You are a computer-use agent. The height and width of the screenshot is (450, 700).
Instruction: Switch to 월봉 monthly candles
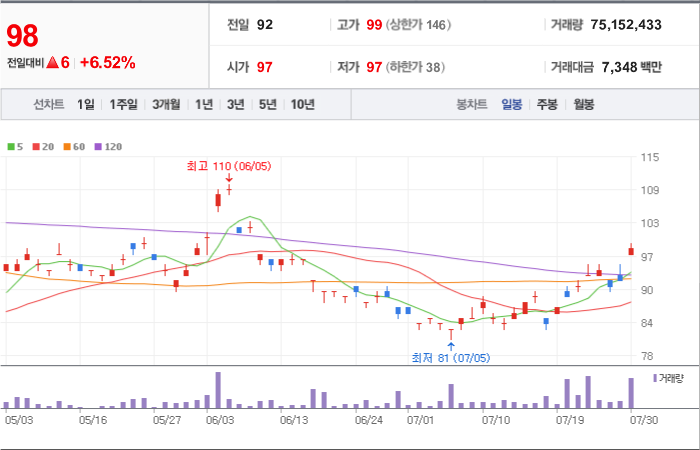[583, 105]
